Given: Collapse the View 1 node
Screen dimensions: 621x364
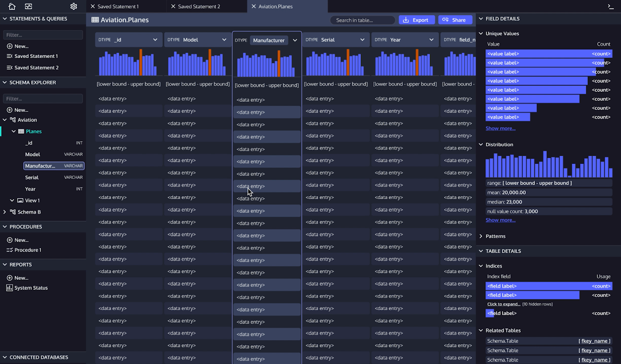Looking at the screenshot, I should pos(13,200).
